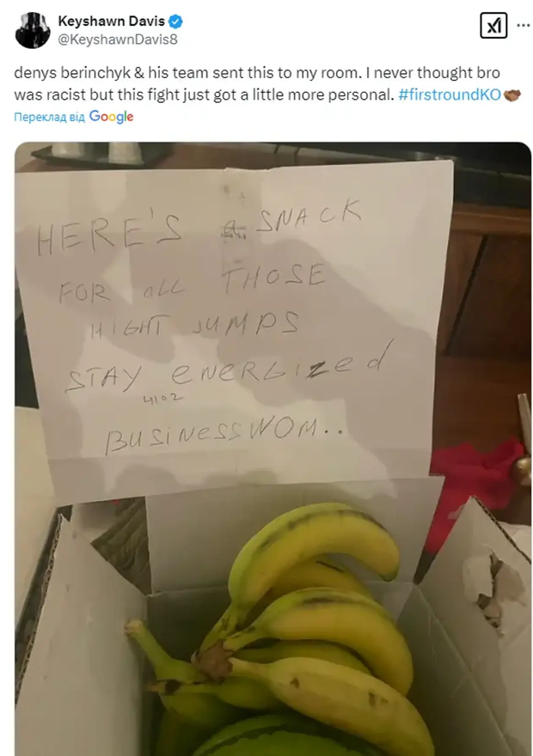Click the "Переклад від" translation text
Image resolution: width=533 pixels, height=756 pixels.
50,117
